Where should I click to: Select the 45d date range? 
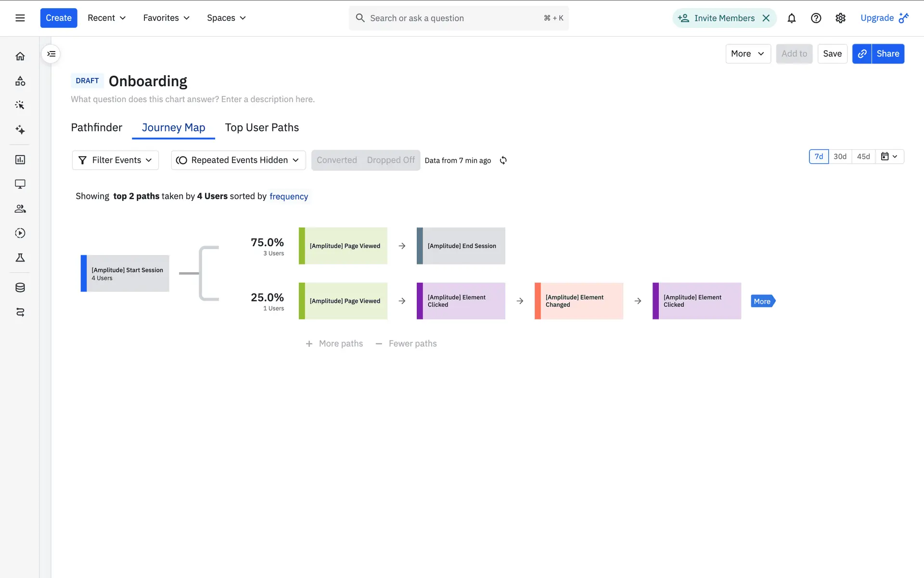(863, 157)
